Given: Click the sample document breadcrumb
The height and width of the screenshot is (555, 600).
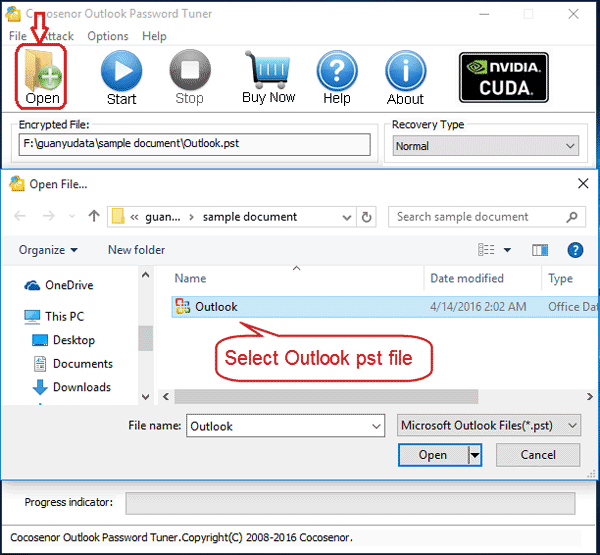Looking at the screenshot, I should tap(249, 217).
